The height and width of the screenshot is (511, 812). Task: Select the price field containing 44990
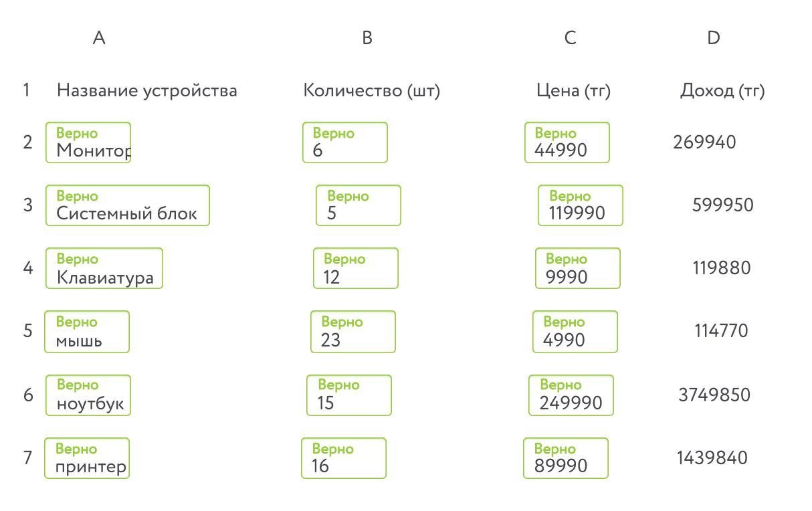567,142
